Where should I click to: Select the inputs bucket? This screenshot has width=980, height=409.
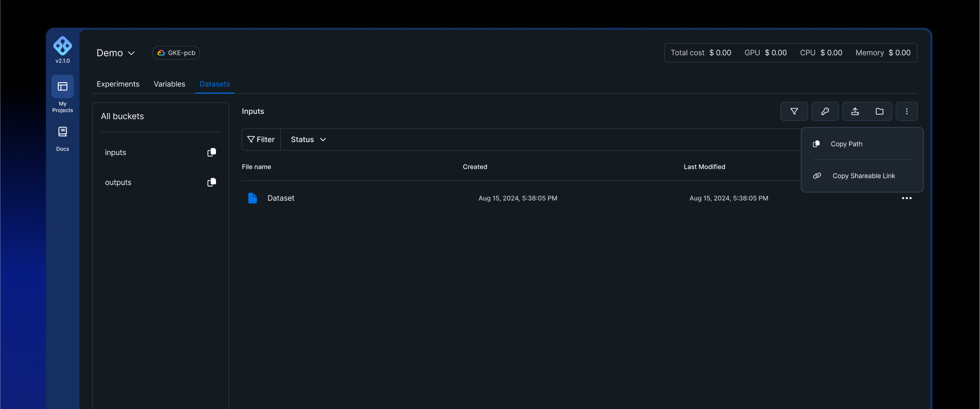point(116,152)
